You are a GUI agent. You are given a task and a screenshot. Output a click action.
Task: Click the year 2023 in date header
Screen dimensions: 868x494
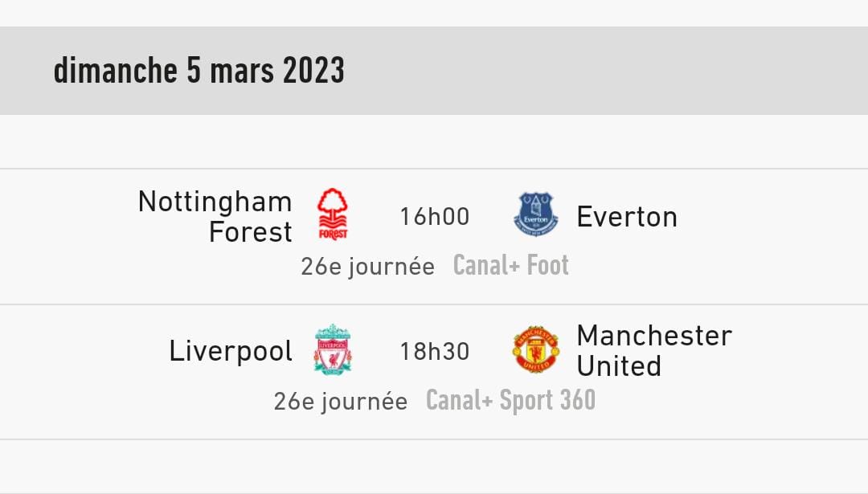pos(313,71)
